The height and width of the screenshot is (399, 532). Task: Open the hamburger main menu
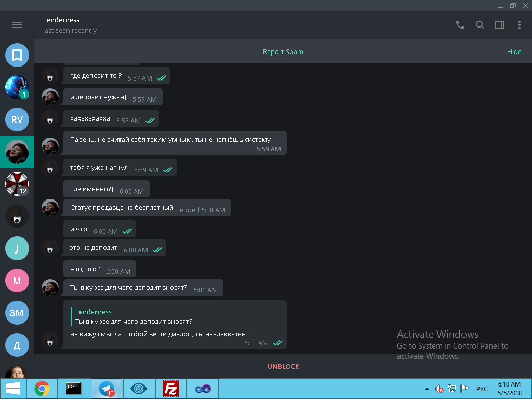17,25
